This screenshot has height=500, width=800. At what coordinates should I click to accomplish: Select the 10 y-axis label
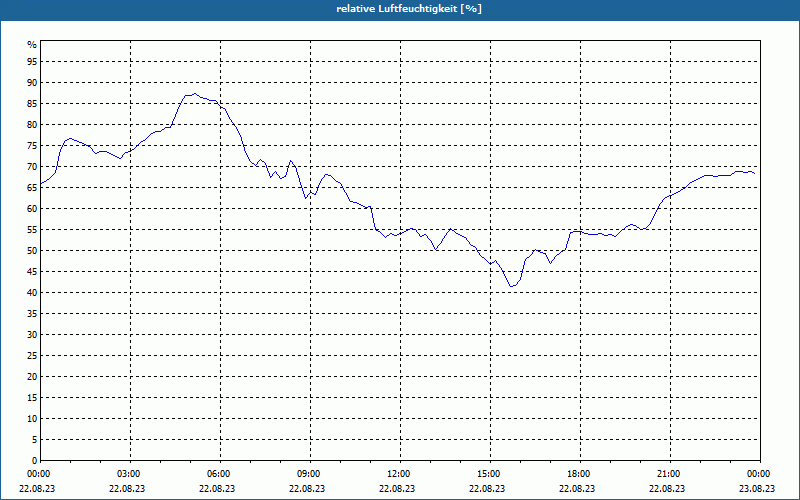(32, 418)
